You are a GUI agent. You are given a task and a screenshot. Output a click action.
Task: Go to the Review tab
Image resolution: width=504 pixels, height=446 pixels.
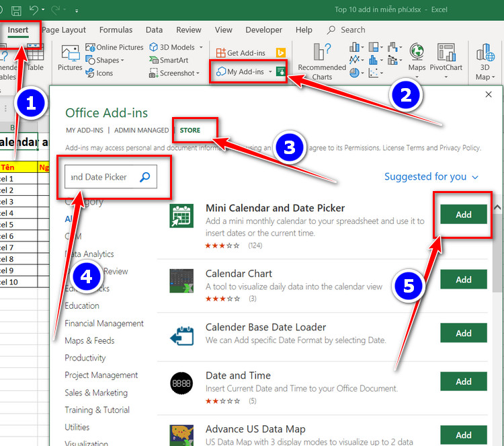click(x=188, y=30)
